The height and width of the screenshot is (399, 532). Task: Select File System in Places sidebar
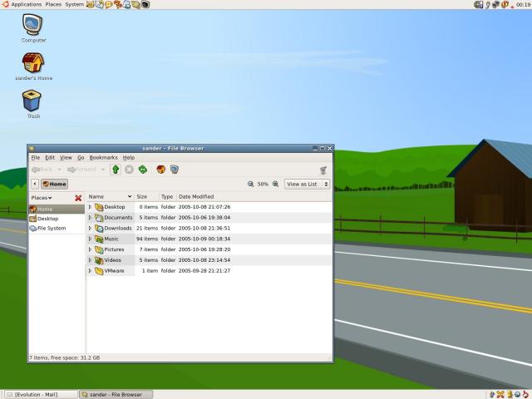[57, 229]
